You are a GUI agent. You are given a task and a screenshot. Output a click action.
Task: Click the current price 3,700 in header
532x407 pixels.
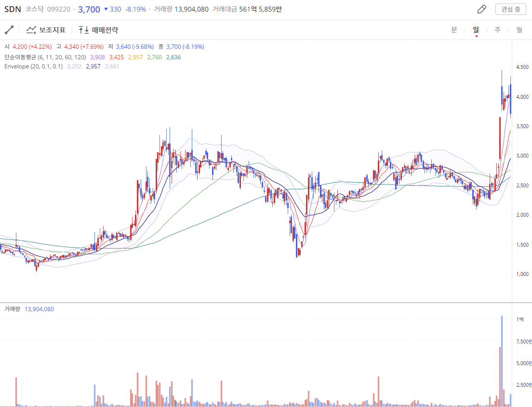[89, 9]
